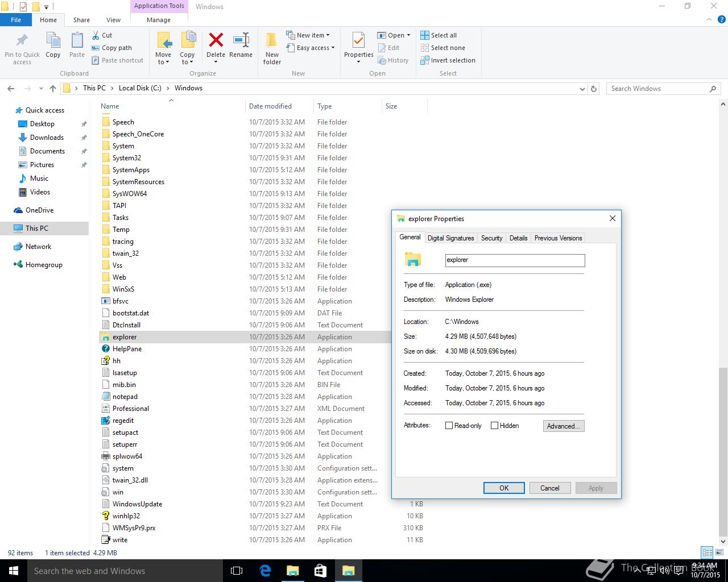Open the Previous Versions tab
The image size is (728, 582).
tap(558, 238)
